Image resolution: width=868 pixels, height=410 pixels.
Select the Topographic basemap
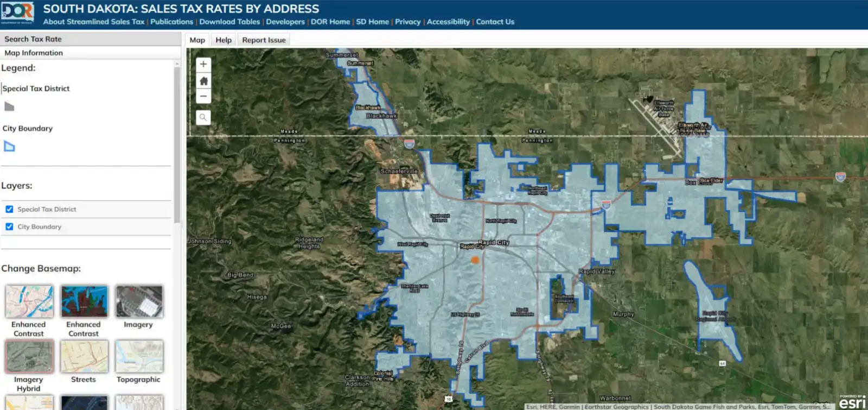pos(139,356)
